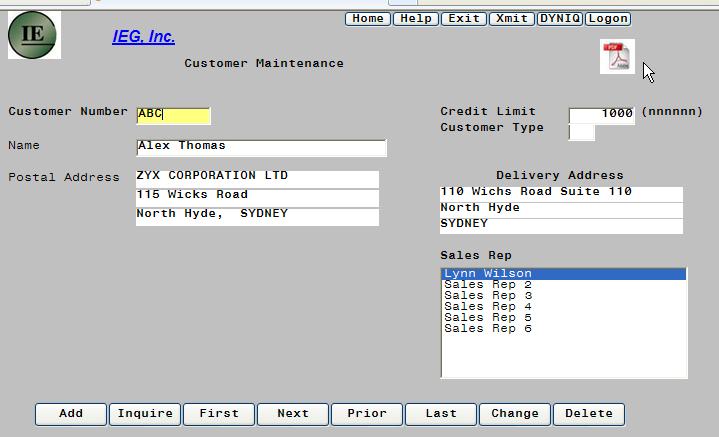Click the Inquire button
This screenshot has height=437, width=719.
[x=145, y=414]
